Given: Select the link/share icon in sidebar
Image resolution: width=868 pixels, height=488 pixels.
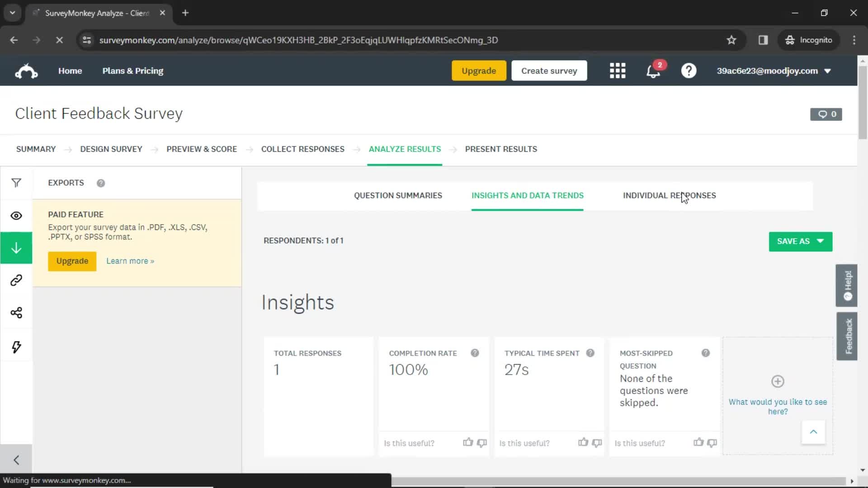Looking at the screenshot, I should click(x=16, y=281).
